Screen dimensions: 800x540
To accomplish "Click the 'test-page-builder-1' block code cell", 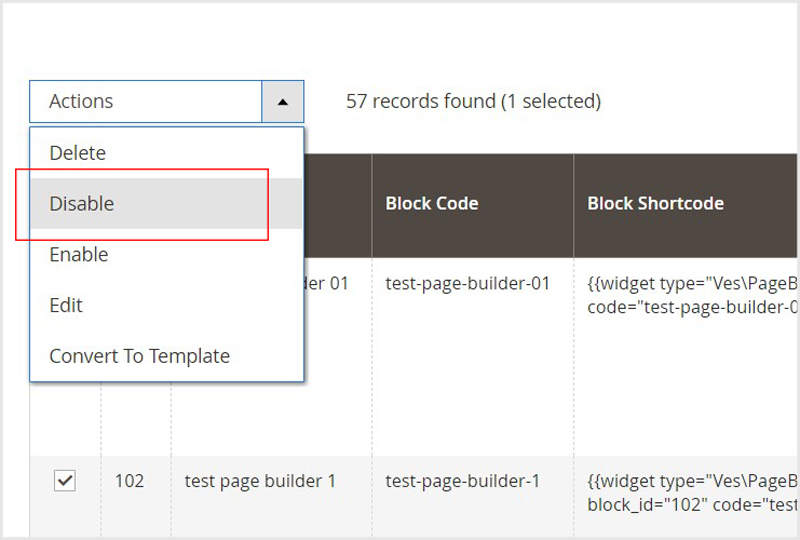I will pos(463,481).
